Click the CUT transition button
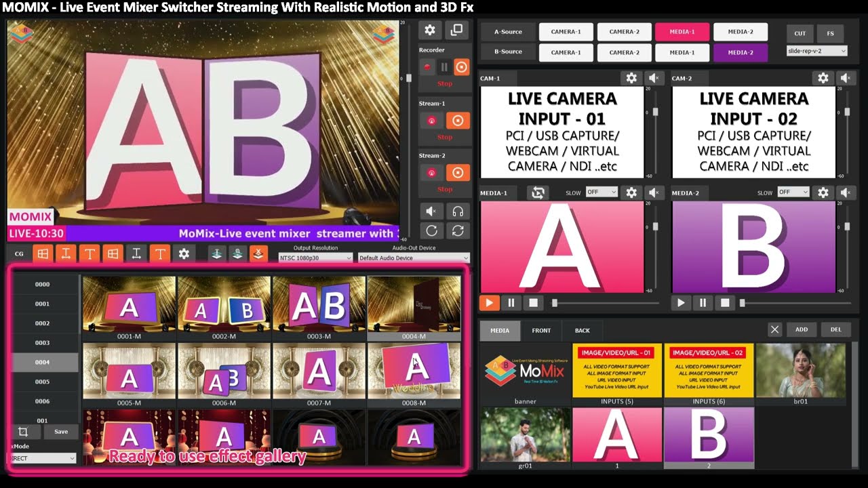Screen dimensions: 868x488 (800, 33)
